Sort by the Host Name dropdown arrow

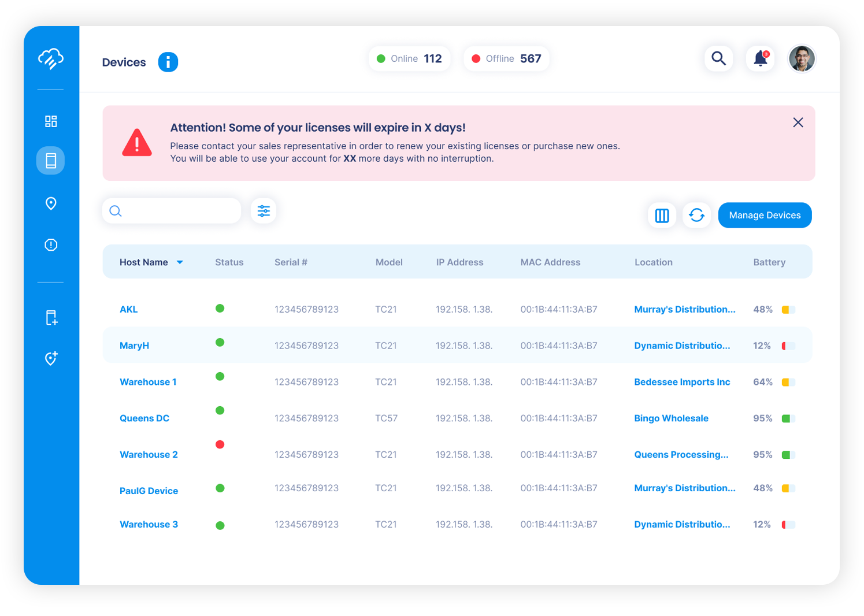(x=180, y=262)
